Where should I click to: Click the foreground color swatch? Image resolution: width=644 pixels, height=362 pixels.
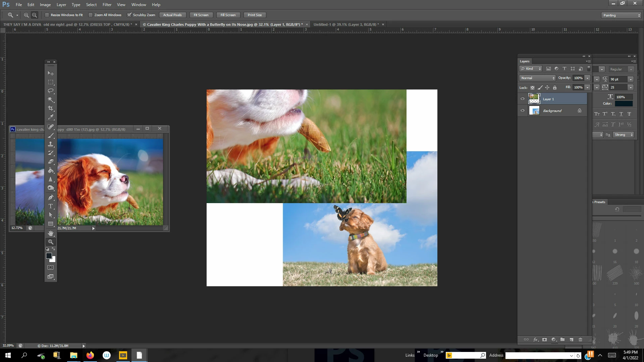49,256
